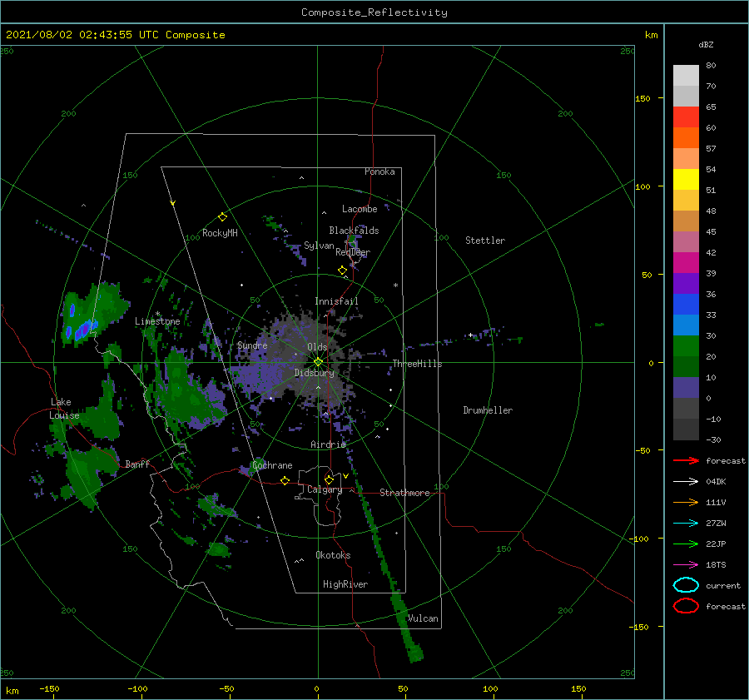749x700 pixels.
Task: Click the Blackfalds city label
Action: [x=354, y=231]
